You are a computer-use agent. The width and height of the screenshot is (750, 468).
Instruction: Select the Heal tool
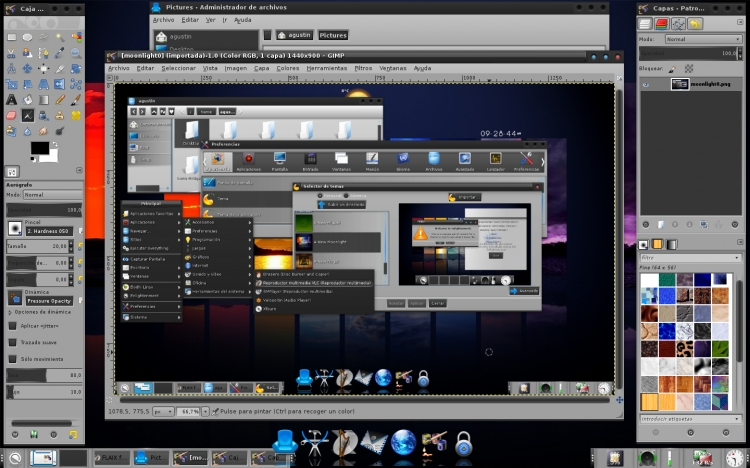76,115
